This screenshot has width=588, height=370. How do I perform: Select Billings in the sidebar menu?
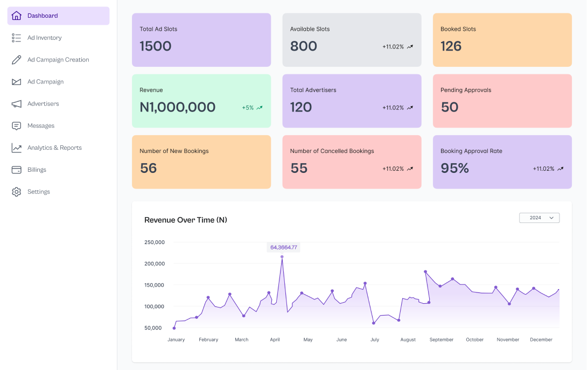(37, 170)
